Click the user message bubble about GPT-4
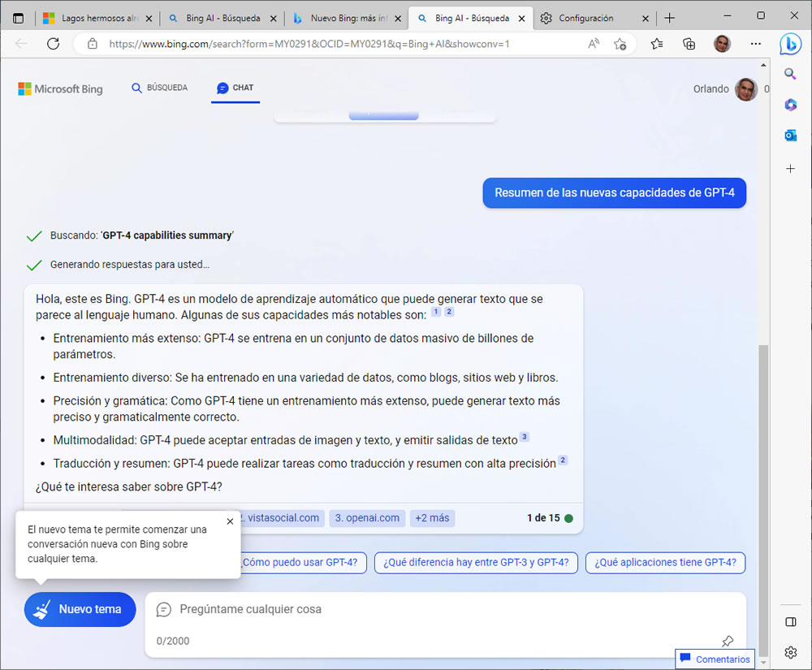This screenshot has width=812, height=670. click(614, 193)
